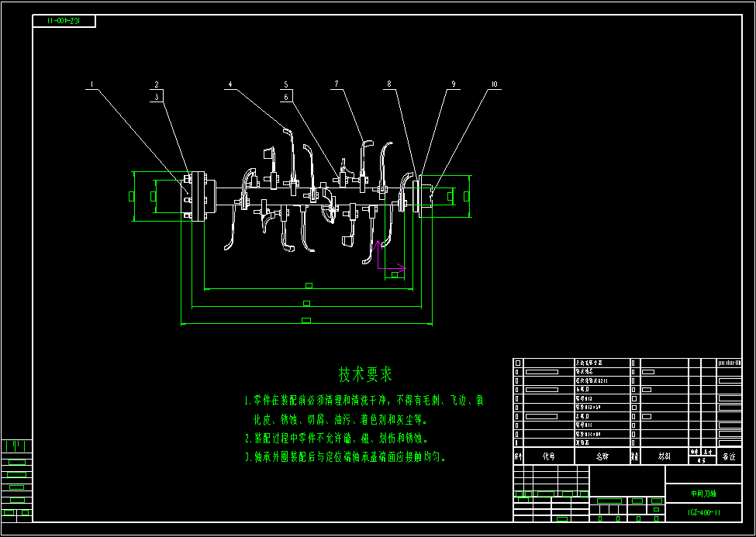Viewport: 756px width, 537px height.
Task: Select part balloon number 1
Action: [x=91, y=84]
